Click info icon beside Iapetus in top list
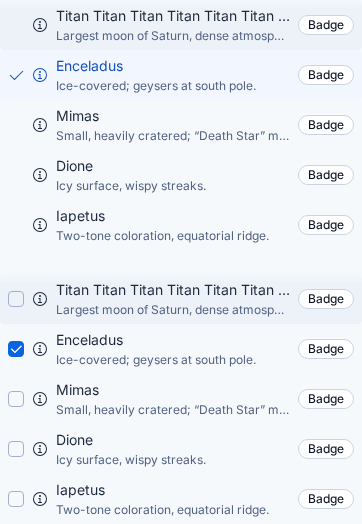The width and height of the screenshot is (362, 524). pyautogui.click(x=40, y=225)
